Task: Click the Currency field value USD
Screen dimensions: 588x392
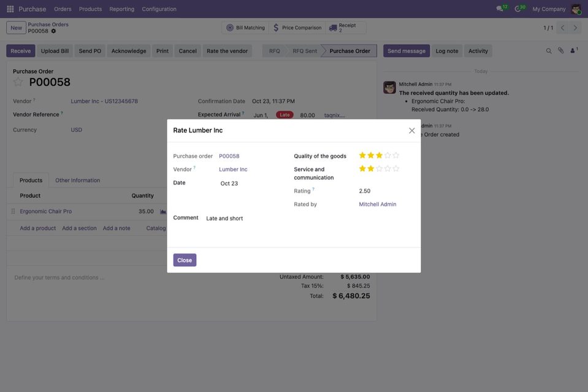Action: [77, 130]
